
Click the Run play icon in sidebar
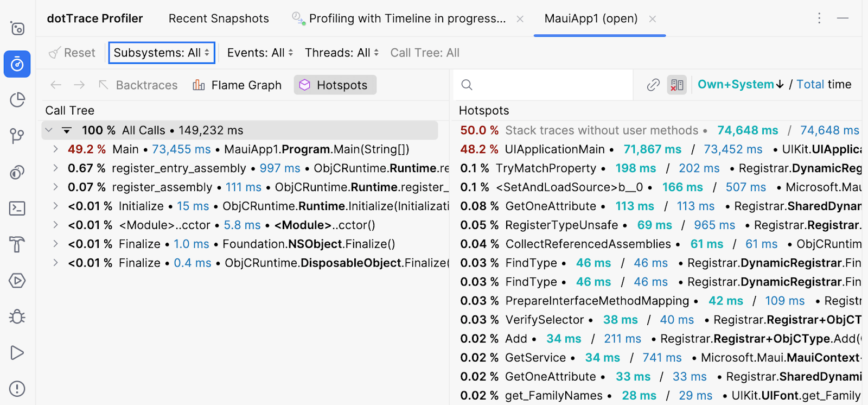click(x=17, y=353)
